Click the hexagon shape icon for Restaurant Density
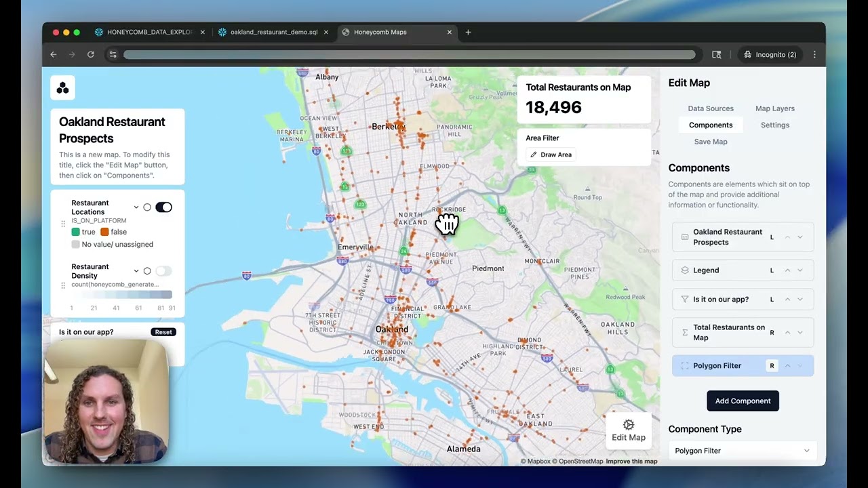This screenshot has height=488, width=868. [x=147, y=271]
